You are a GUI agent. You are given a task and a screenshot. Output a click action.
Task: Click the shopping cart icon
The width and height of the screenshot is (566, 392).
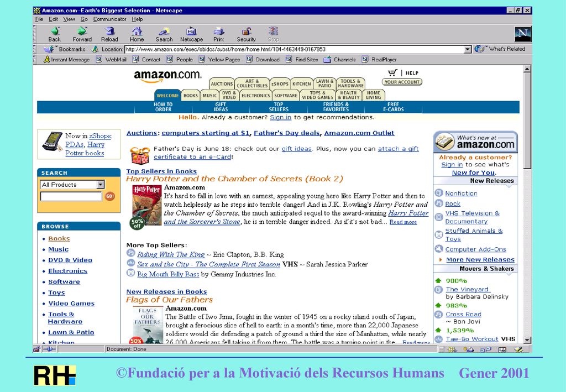392,72
